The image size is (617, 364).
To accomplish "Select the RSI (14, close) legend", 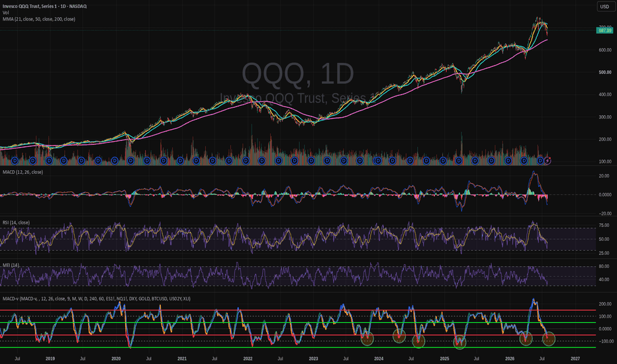I will (16, 222).
